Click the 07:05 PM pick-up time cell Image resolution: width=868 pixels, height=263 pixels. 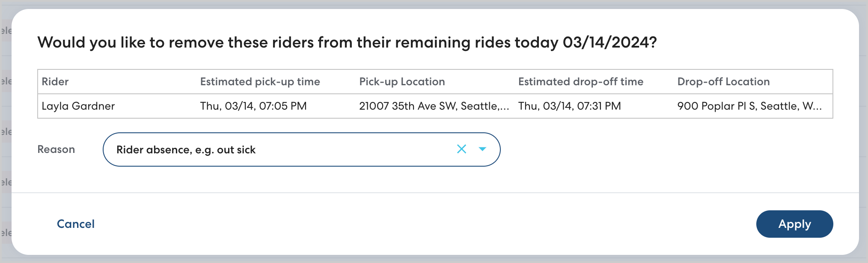[x=253, y=106]
